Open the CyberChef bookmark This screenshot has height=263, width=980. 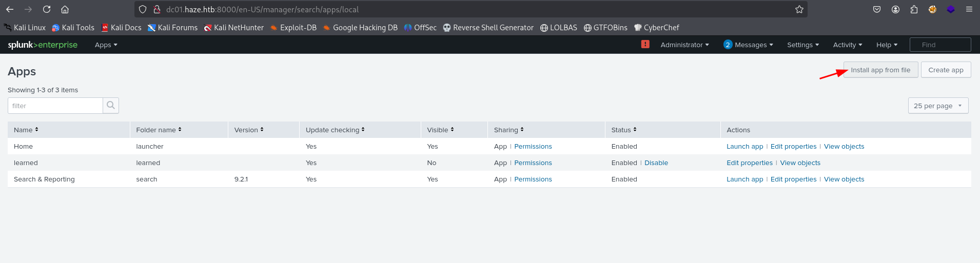(656, 28)
